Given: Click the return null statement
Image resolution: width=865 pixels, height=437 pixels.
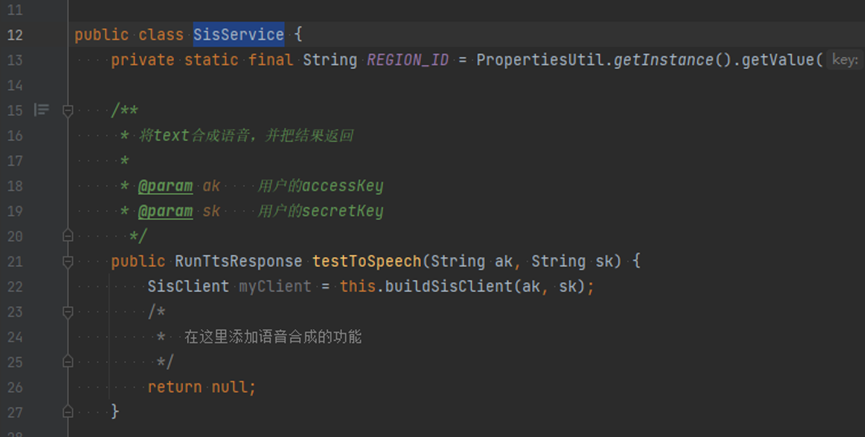Looking at the screenshot, I should pos(201,387).
